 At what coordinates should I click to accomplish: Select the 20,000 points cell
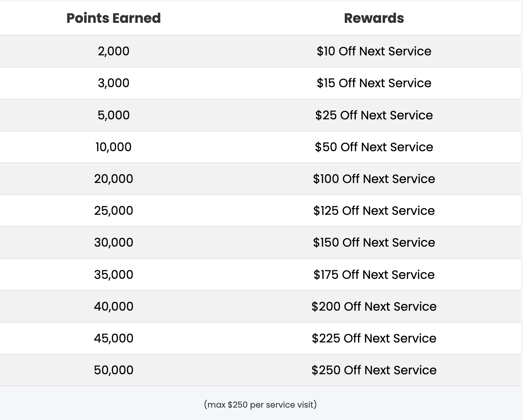pos(113,179)
